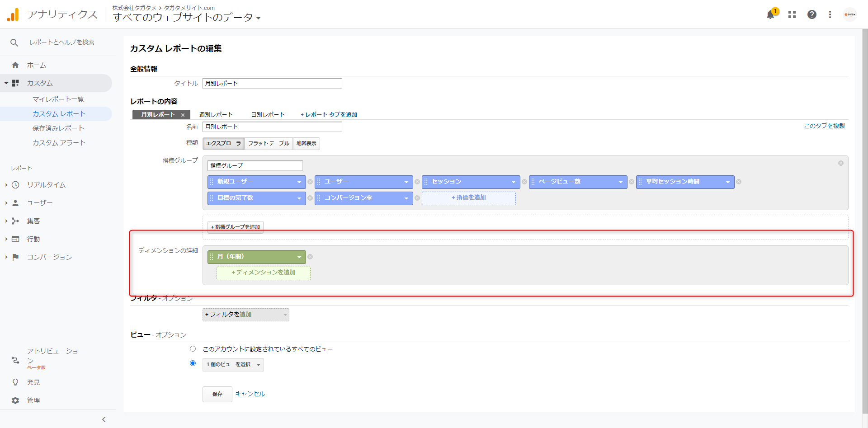Click the 発見 lightbulb icon
This screenshot has width=868, height=428.
[15, 382]
